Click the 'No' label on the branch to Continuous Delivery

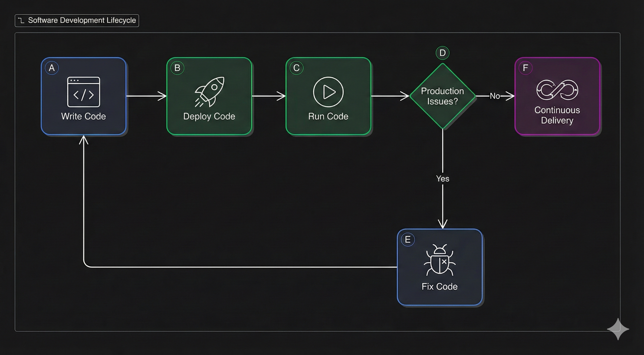pos(495,96)
